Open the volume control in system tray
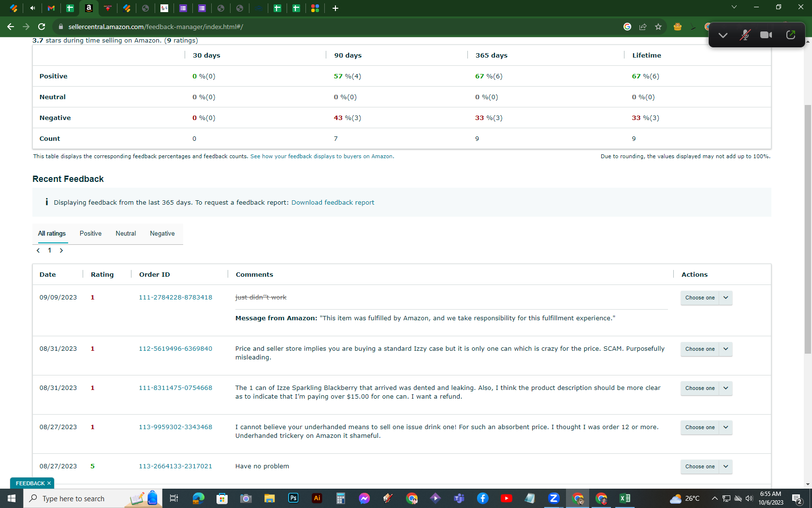 pos(749,498)
